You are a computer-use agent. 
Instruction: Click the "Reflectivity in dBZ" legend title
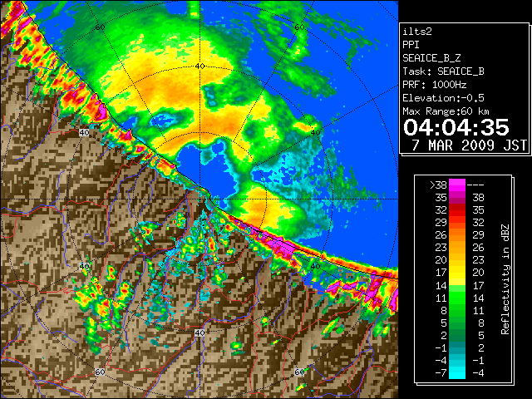coord(505,279)
